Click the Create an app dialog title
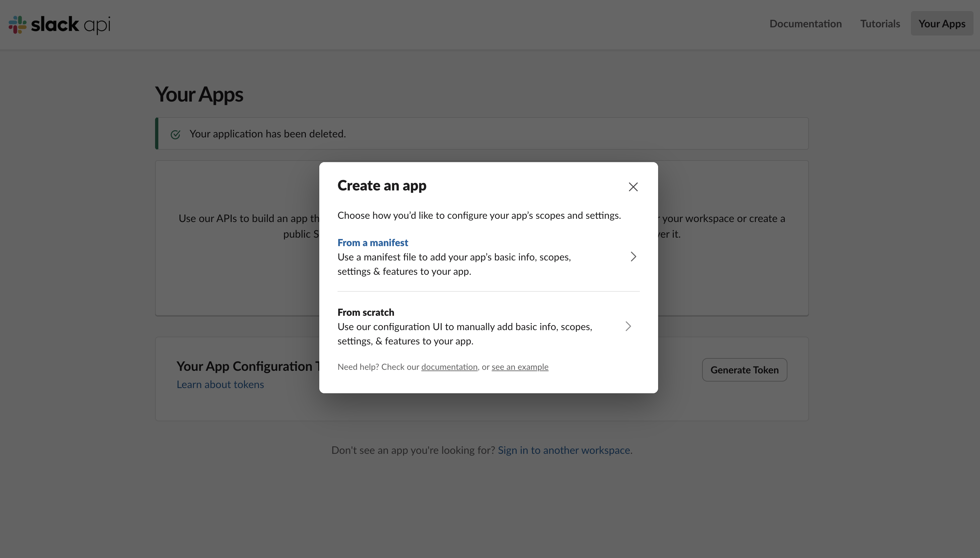This screenshot has width=980, height=558. [x=382, y=186]
